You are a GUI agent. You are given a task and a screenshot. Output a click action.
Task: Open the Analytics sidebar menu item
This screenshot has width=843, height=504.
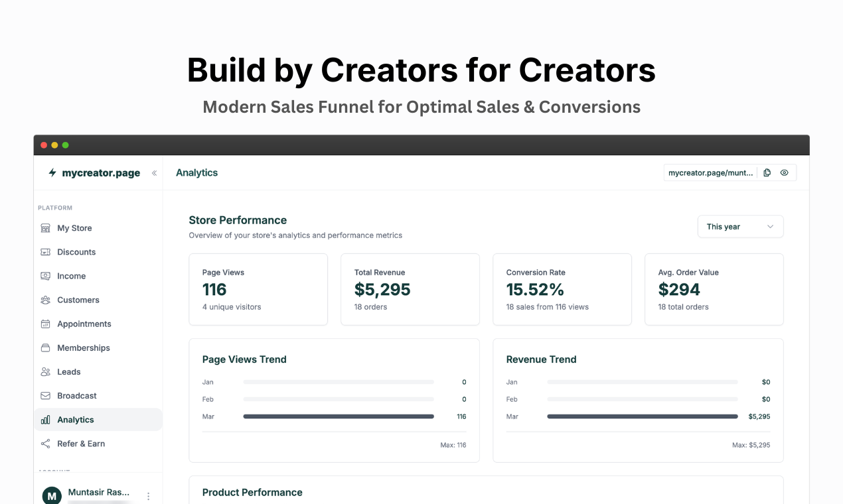76,420
